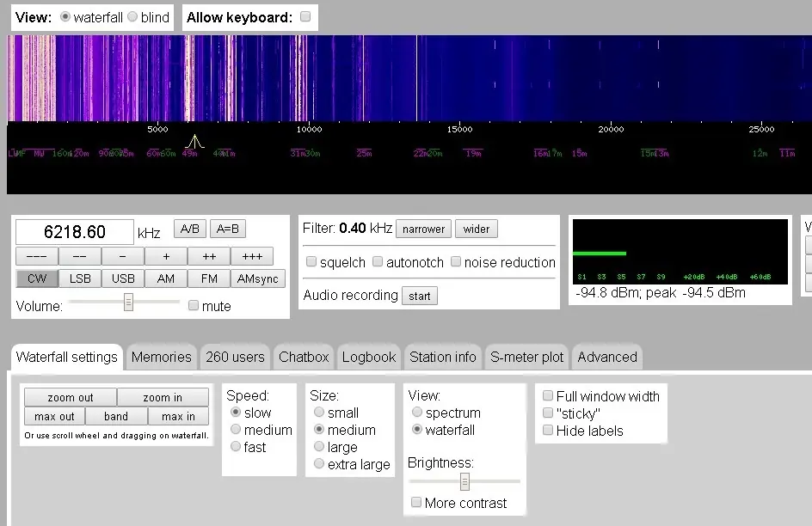Click the triple minus tuning step button
The image size is (812, 526).
(37, 256)
